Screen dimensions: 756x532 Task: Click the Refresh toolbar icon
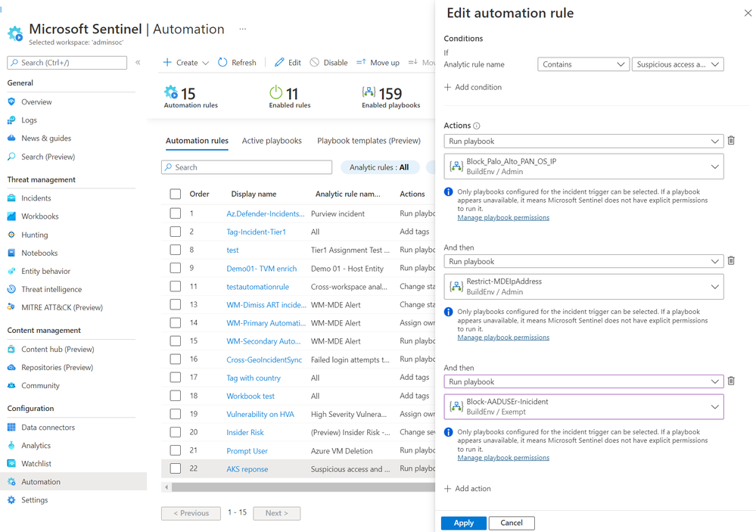tap(222, 62)
